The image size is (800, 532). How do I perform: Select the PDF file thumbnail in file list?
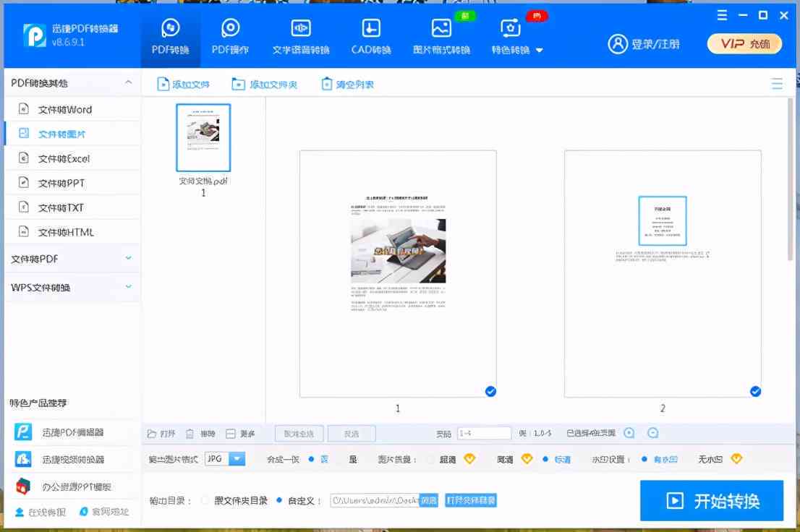click(x=203, y=138)
